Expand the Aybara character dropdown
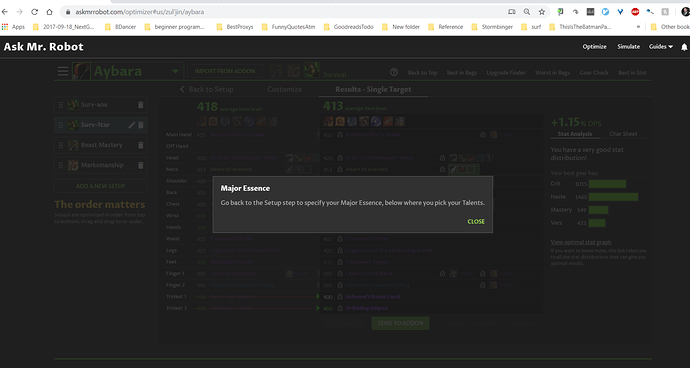This screenshot has height=368, width=690. [175, 71]
